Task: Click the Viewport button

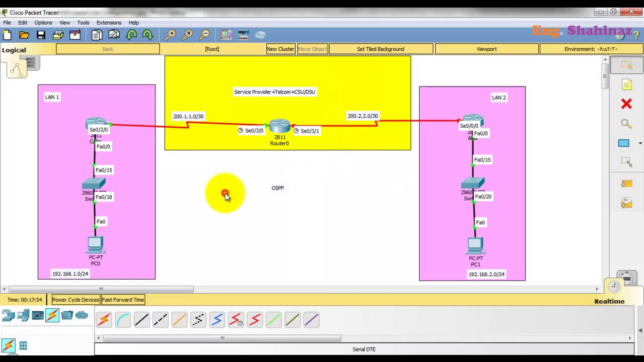Action: click(487, 49)
